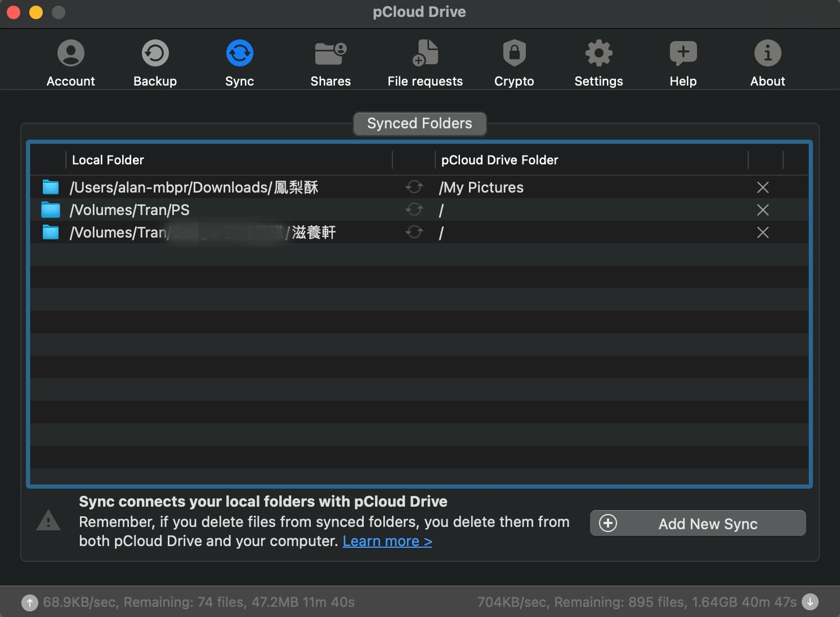Remove the /My Pictures sync
This screenshot has width=840, height=617.
coord(763,187)
